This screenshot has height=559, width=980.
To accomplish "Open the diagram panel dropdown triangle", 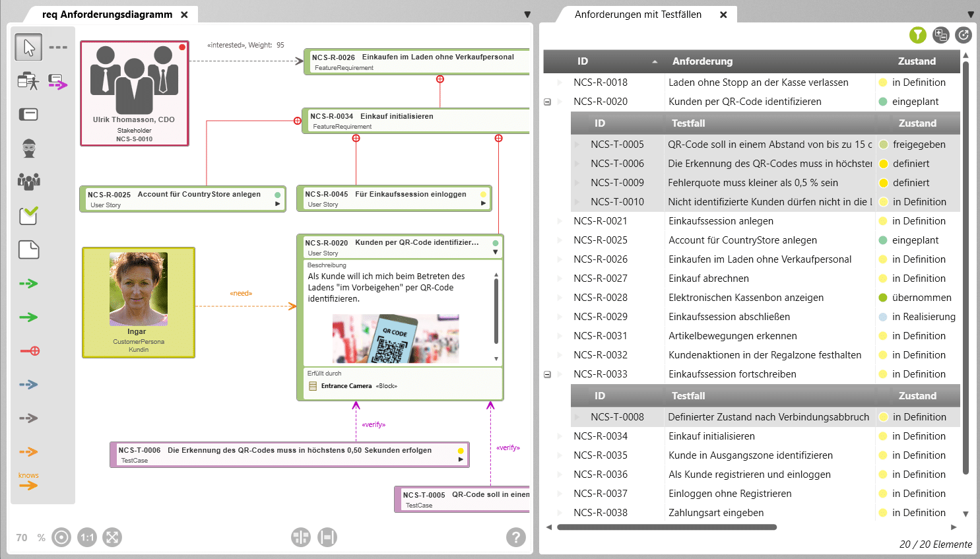I will pos(527,15).
